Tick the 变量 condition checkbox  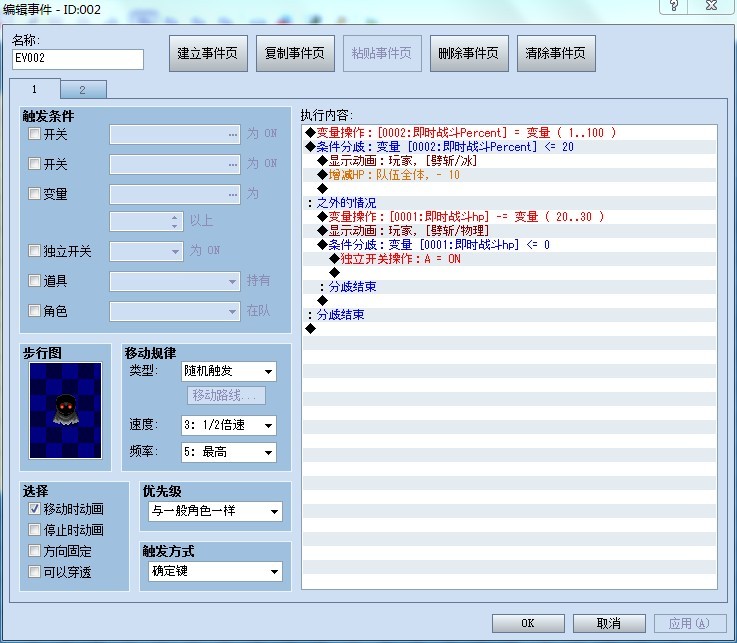tap(34, 193)
